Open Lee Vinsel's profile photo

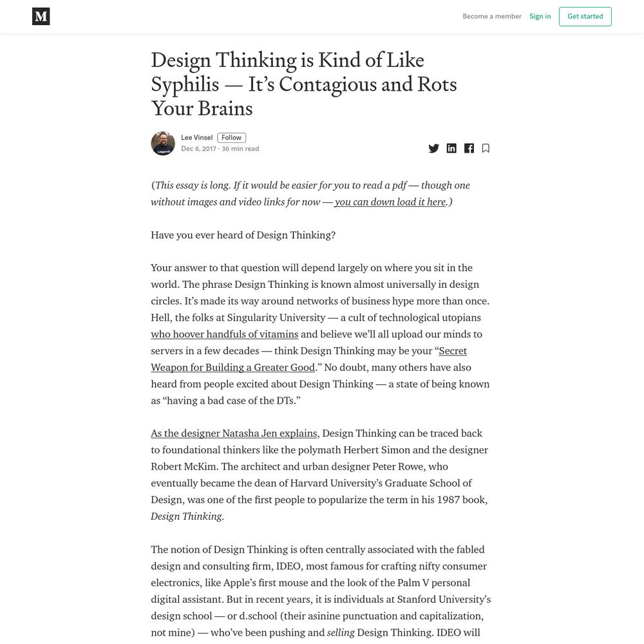(x=163, y=144)
